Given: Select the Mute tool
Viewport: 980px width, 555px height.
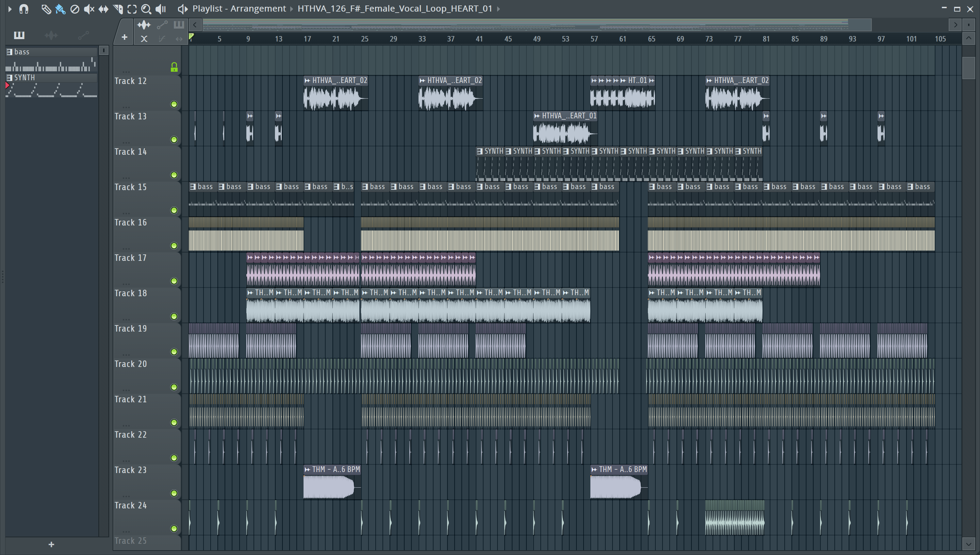Looking at the screenshot, I should (89, 9).
